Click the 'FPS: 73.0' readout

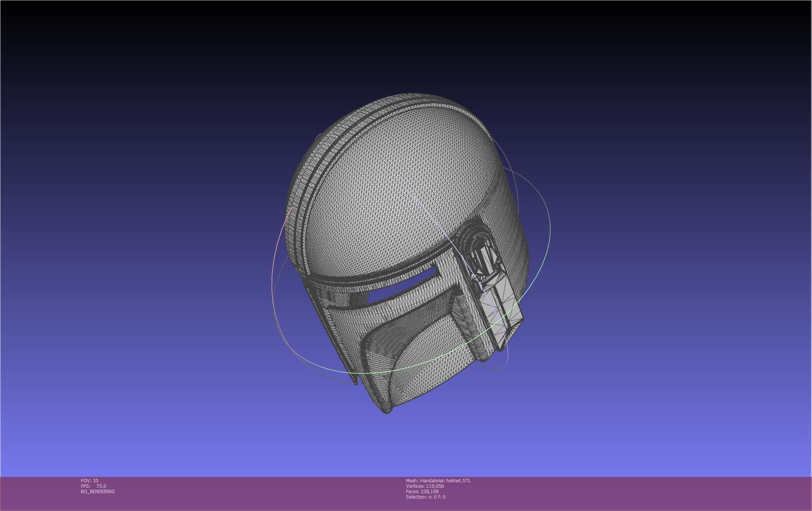(93, 486)
